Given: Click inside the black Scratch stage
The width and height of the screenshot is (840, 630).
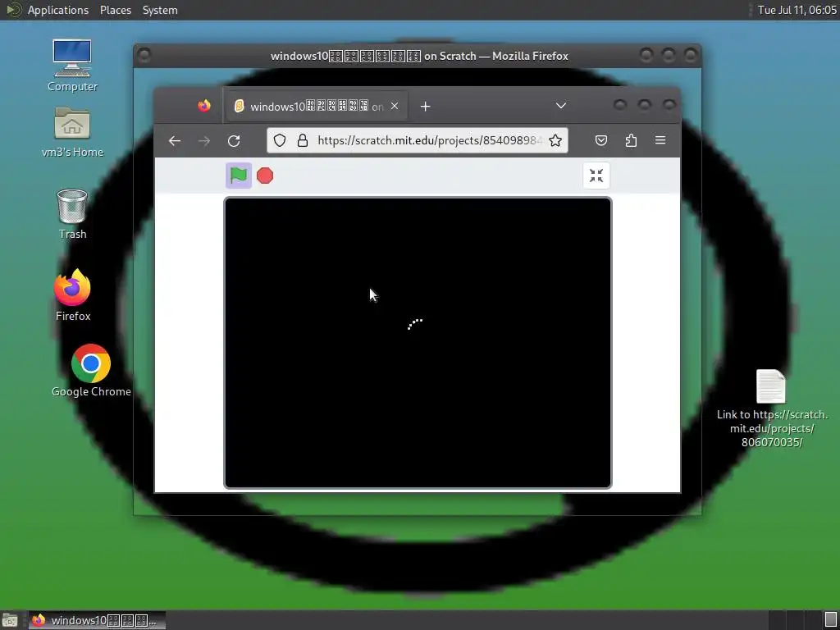Looking at the screenshot, I should tap(418, 343).
